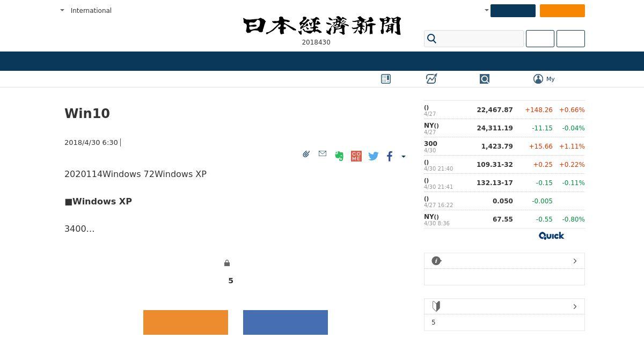Click the orange registration button
644x338 pixels.
[186, 322]
